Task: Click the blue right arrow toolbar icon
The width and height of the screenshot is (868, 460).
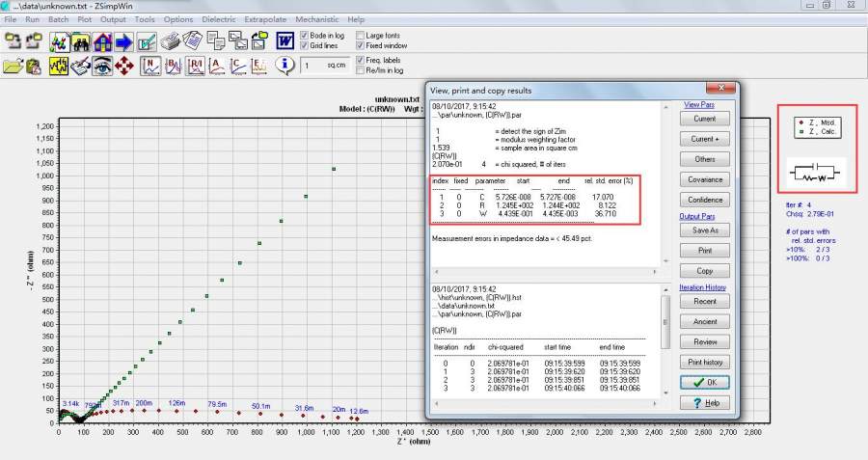Action: (124, 41)
